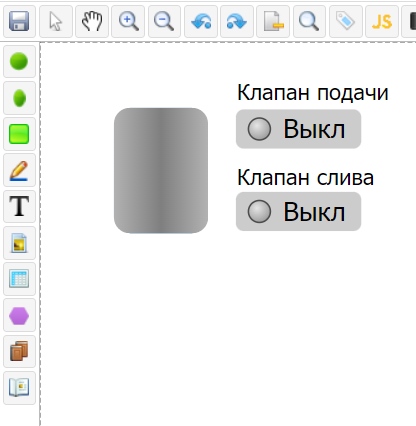Select the Text tool
This screenshot has width=416, height=426.
coord(19,206)
